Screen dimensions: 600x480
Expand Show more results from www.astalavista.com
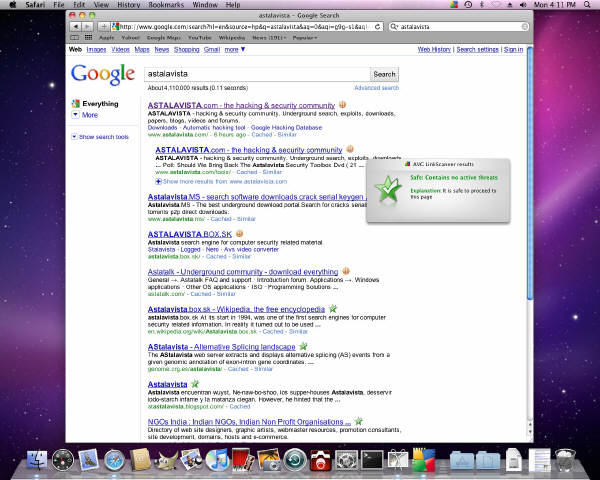point(221,181)
